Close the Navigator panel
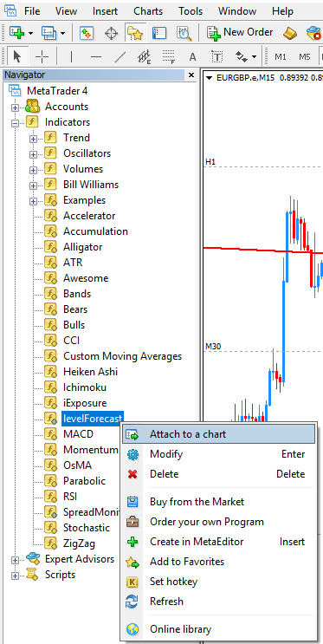This screenshot has height=644, width=323. coord(191,75)
